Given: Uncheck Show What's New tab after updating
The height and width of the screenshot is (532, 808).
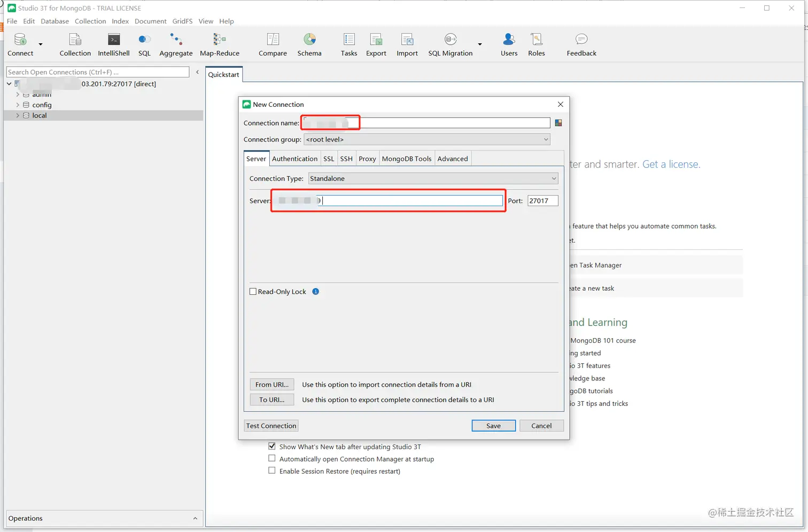Looking at the screenshot, I should click(x=272, y=446).
